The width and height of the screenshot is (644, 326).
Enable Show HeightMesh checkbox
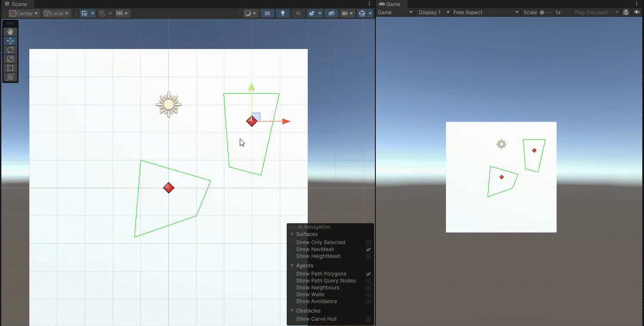(x=368, y=256)
